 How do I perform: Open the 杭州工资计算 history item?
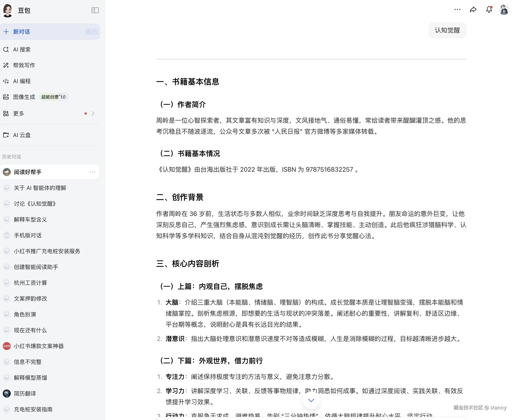(x=30, y=283)
